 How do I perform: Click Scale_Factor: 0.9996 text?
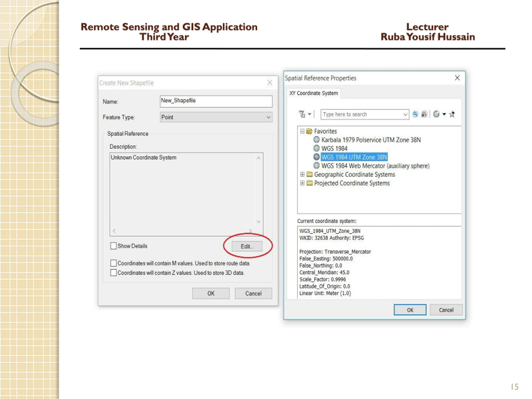[323, 280]
